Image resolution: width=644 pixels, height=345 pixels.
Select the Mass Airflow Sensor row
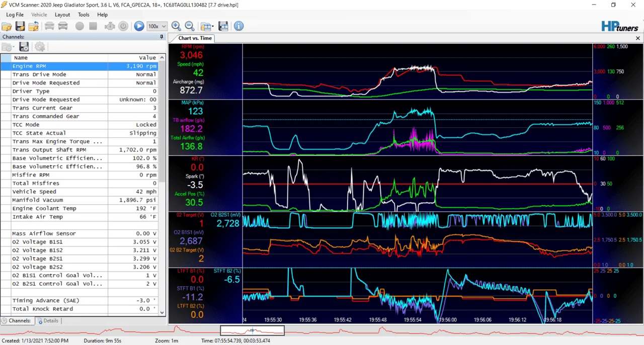[x=79, y=233]
